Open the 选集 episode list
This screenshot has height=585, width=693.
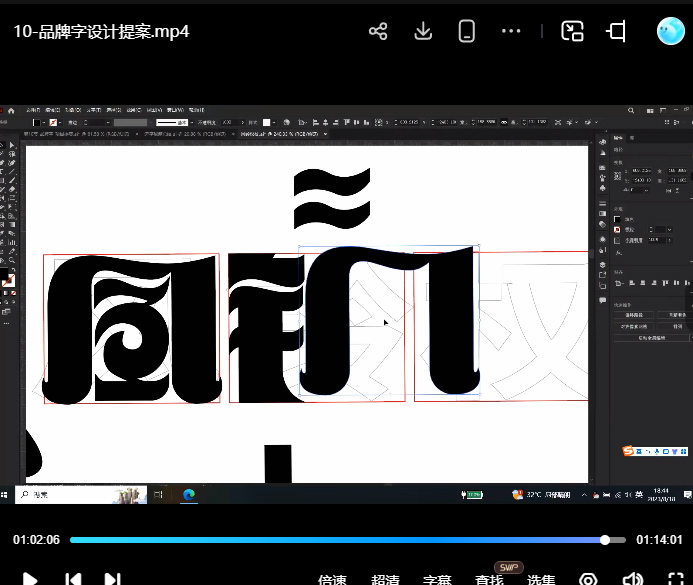pyautogui.click(x=541, y=580)
